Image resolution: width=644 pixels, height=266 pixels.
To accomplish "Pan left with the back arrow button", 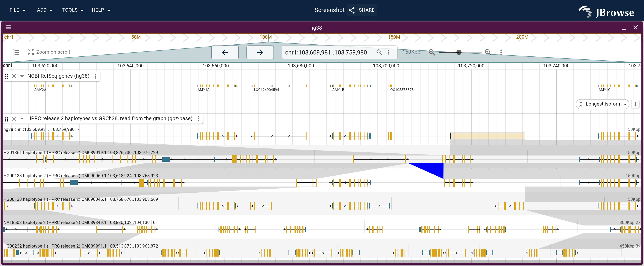I will coord(225,52).
